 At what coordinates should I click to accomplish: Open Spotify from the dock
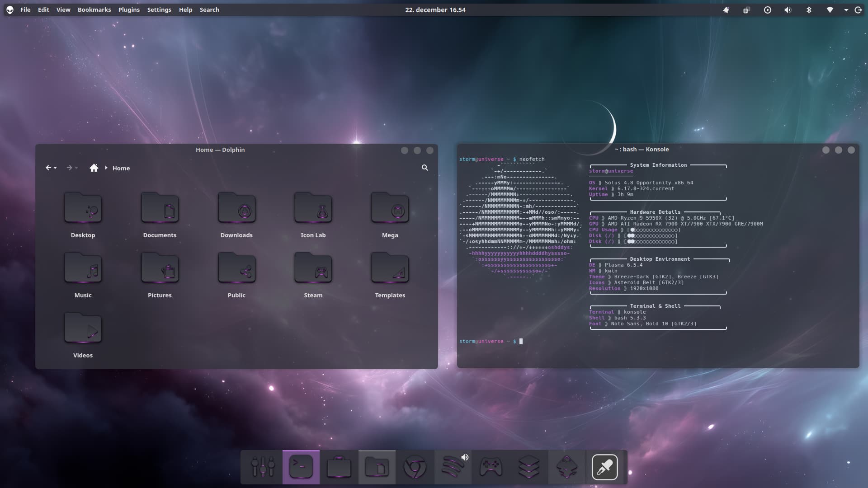click(x=452, y=467)
